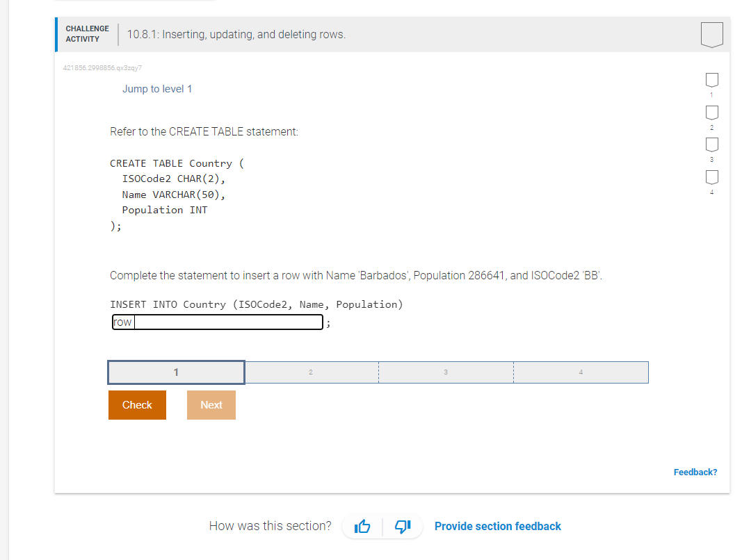This screenshot has height=560, width=742.
Task: Click the level 4 completion badge
Action: pos(711,176)
